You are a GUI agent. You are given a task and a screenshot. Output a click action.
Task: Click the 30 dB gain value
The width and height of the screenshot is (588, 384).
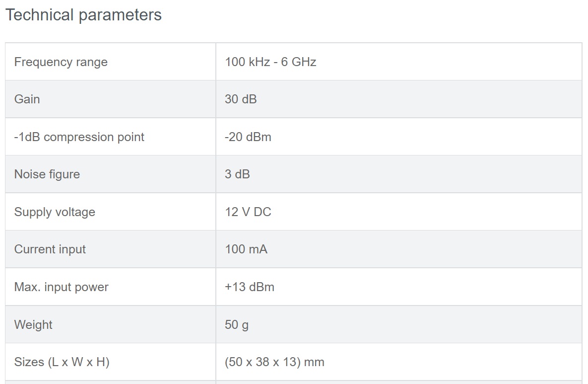241,99
